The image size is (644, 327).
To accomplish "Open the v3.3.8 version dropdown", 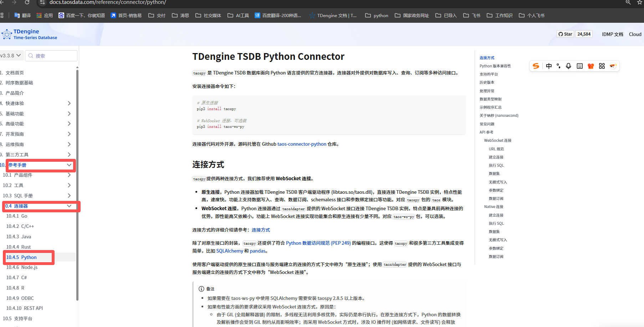I will coord(11,56).
